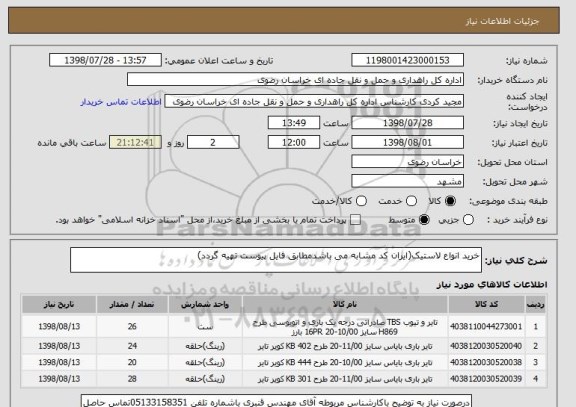The width and height of the screenshot is (576, 407).
Task: Select item code 403812003052004​0
Action: coord(486,346)
